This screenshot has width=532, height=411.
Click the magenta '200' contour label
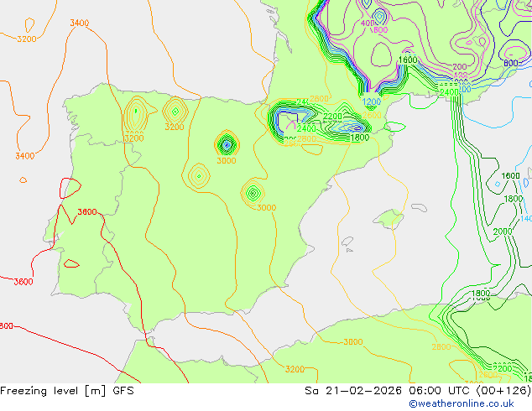460,67
